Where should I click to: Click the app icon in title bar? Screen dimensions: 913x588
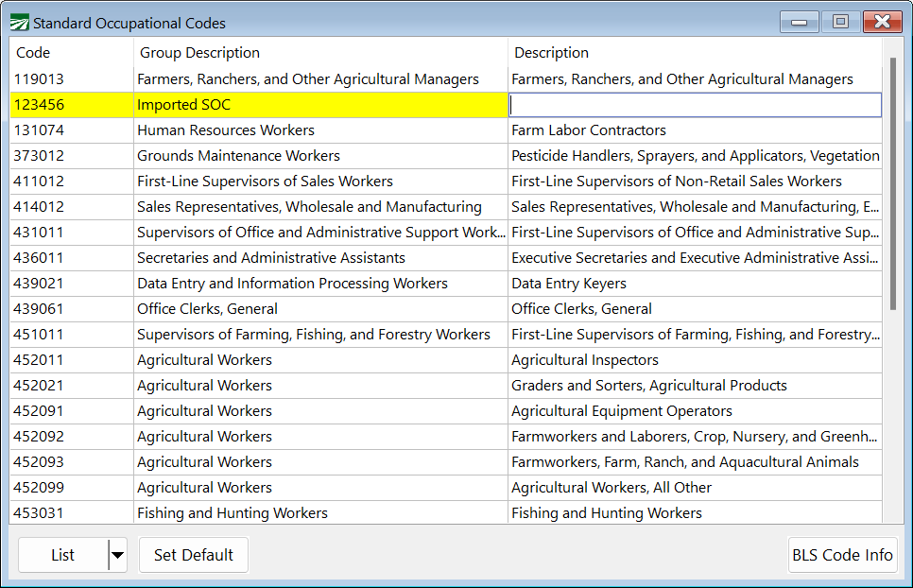[x=19, y=22]
